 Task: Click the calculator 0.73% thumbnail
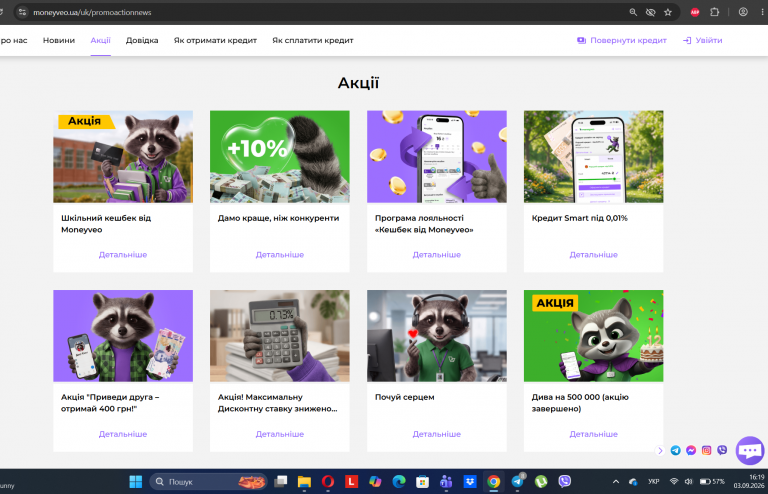[280, 336]
